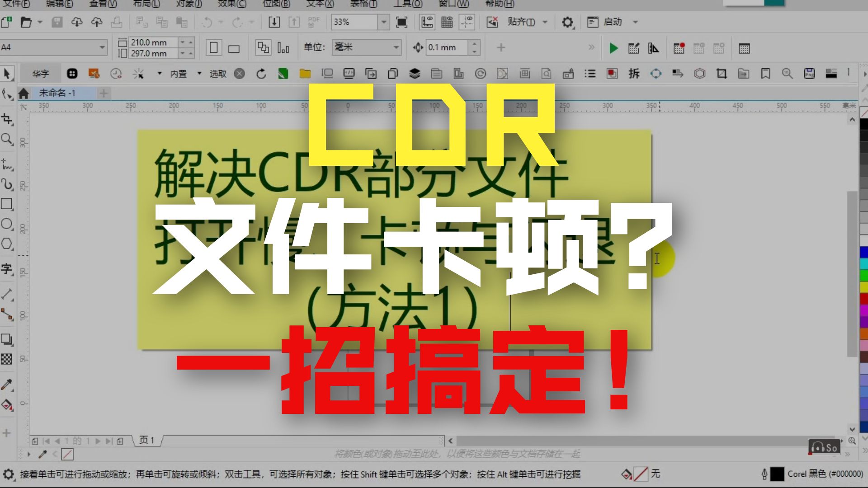Screen dimensions: 868x488
Task: Click the 选取 button on the property bar
Action: coord(218,73)
